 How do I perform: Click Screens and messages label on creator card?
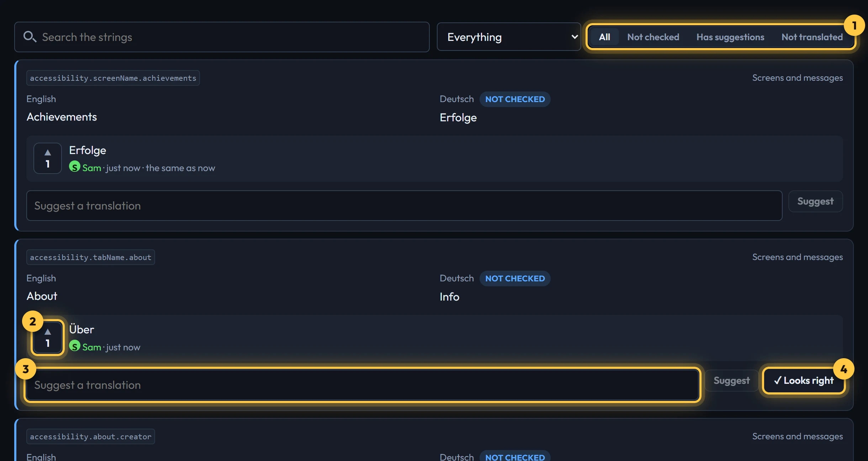[x=797, y=436]
